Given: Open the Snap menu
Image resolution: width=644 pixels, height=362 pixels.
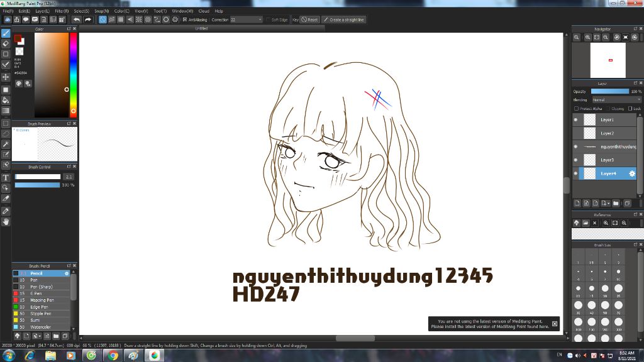Looking at the screenshot, I should (x=101, y=11).
